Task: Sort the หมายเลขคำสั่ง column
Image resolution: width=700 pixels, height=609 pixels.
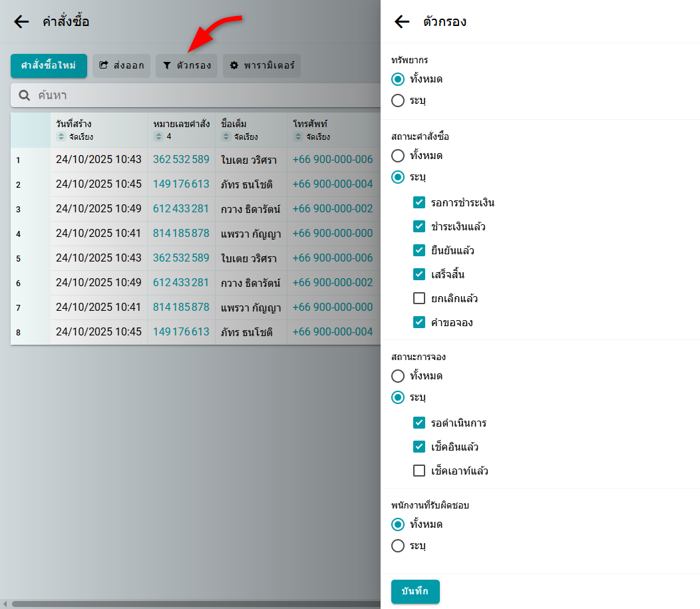Action: click(158, 137)
